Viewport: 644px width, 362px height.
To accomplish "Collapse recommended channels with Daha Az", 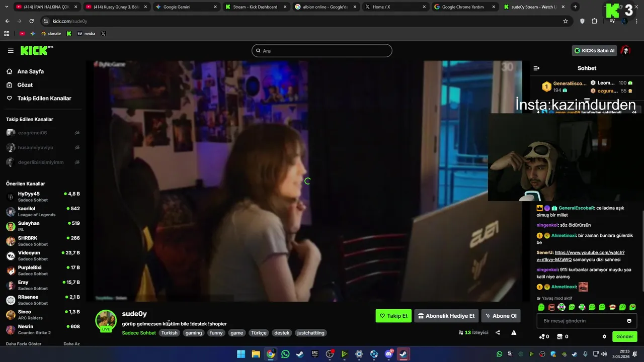I will 71,344.
